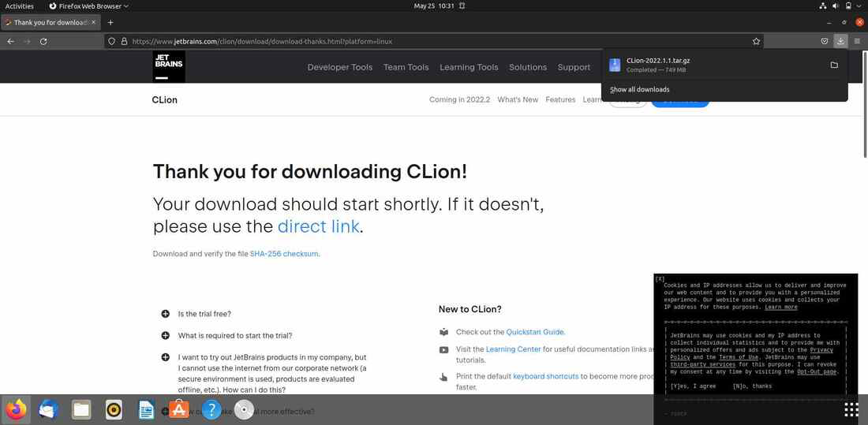Click the forward navigation arrow
The width and height of the screenshot is (868, 425).
[x=27, y=42]
